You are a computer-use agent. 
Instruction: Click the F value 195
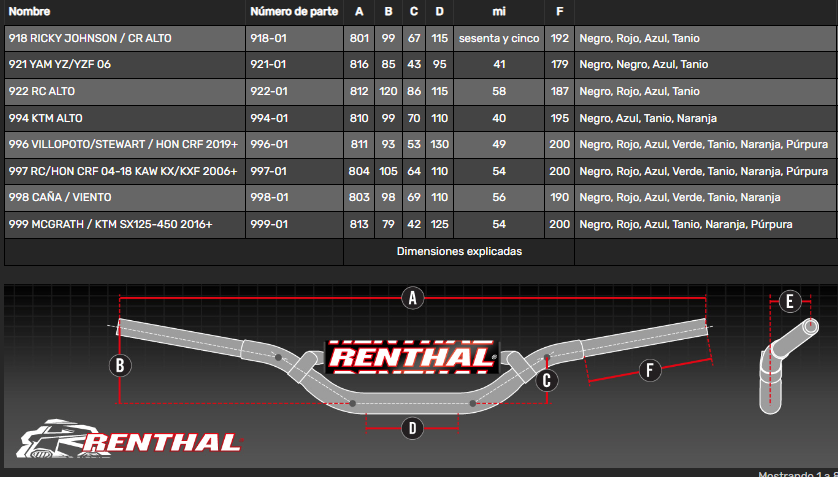coord(559,118)
